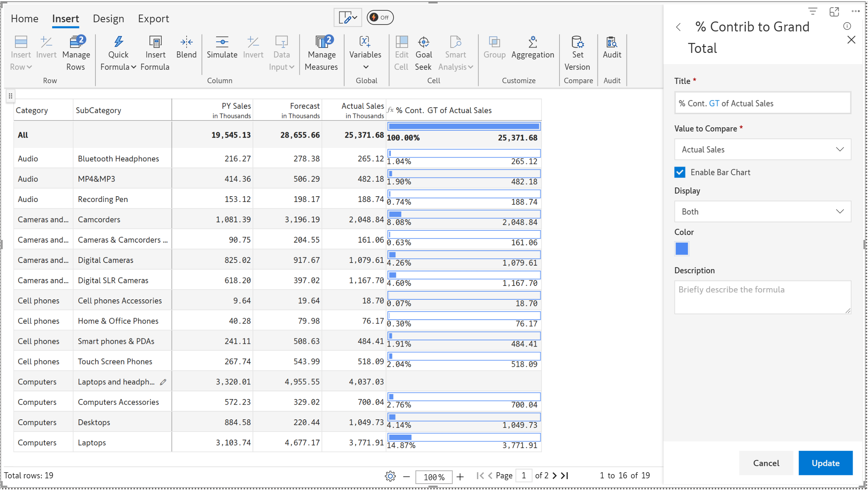Toggle the Off switch in the header
Screen dimensions: 868x491
tap(380, 18)
